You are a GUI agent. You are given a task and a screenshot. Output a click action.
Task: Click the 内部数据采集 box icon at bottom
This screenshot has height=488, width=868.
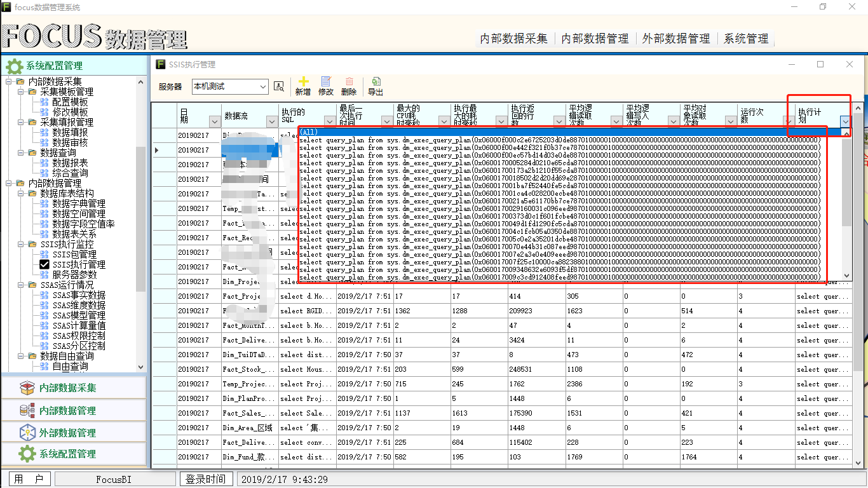(x=27, y=388)
